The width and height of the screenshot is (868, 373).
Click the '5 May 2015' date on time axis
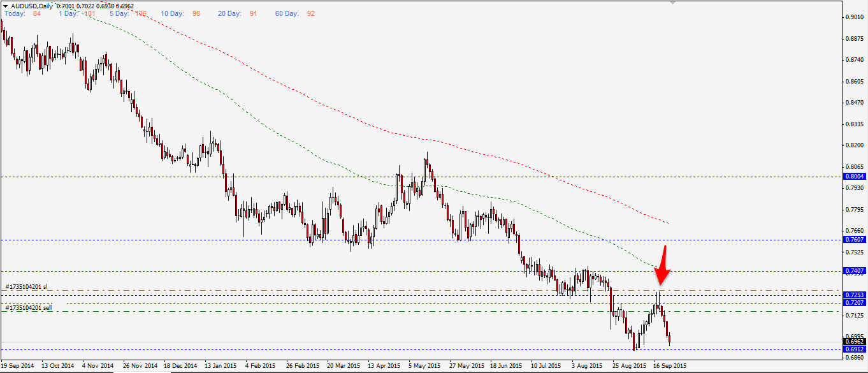(x=424, y=367)
